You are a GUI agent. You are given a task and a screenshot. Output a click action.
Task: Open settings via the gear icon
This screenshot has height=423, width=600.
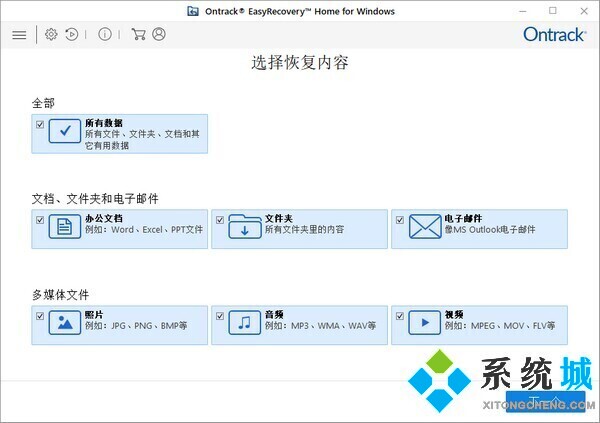(x=51, y=34)
